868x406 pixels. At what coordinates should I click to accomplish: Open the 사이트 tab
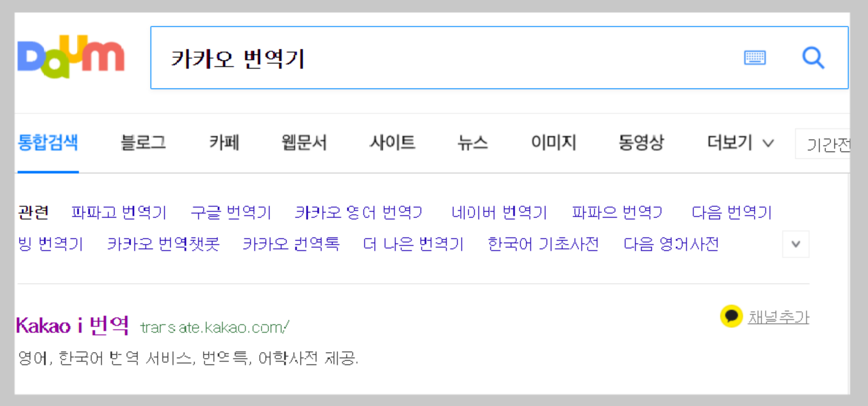click(392, 142)
